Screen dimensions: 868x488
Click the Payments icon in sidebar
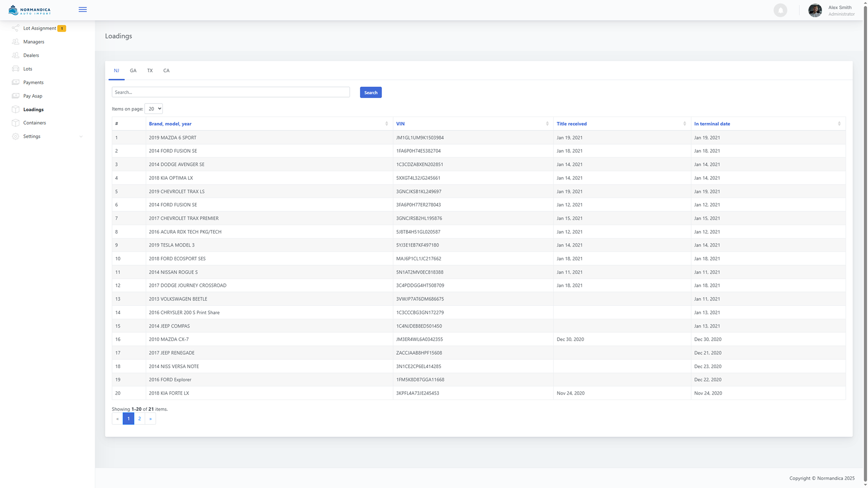coord(15,82)
